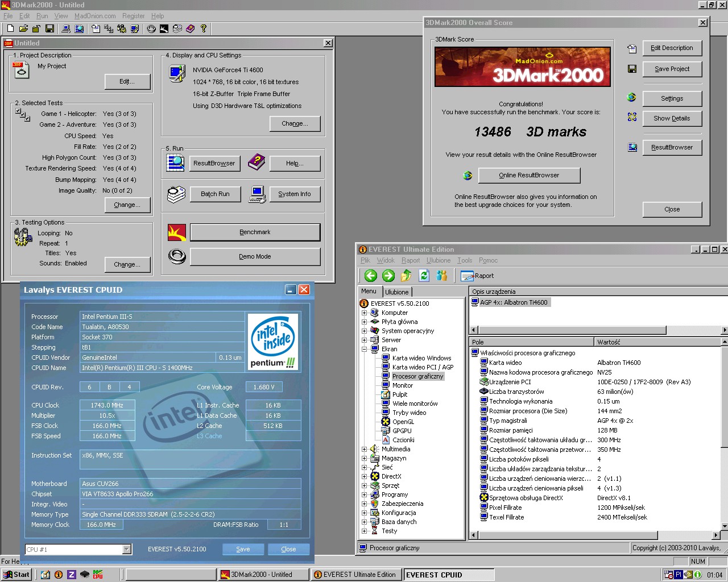Click the Online ResultBrowser button

tap(529, 175)
